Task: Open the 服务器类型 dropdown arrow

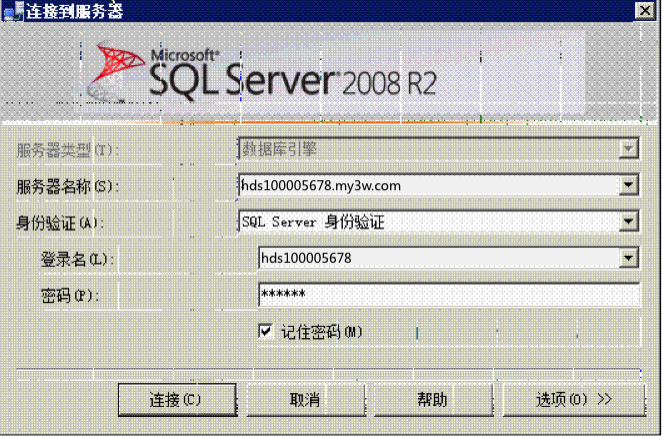Action: pos(629,149)
